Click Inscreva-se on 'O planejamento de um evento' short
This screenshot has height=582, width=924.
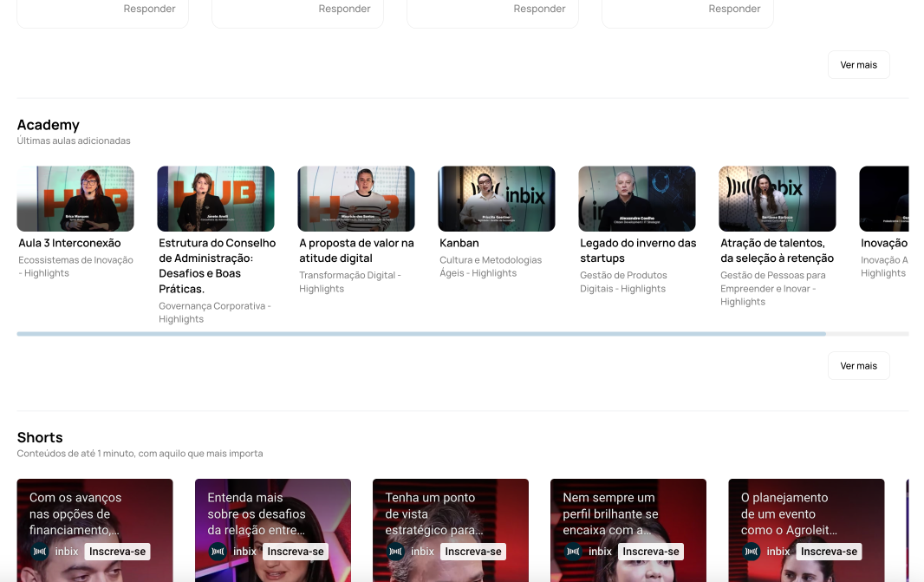829,552
